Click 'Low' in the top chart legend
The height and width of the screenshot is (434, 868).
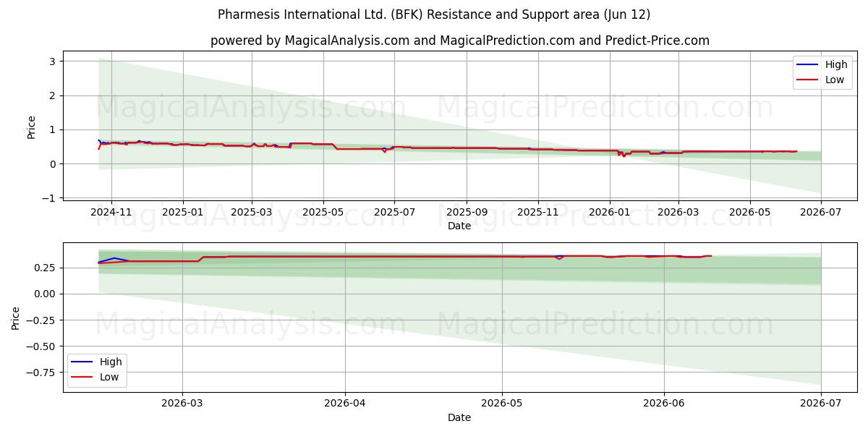(835, 80)
